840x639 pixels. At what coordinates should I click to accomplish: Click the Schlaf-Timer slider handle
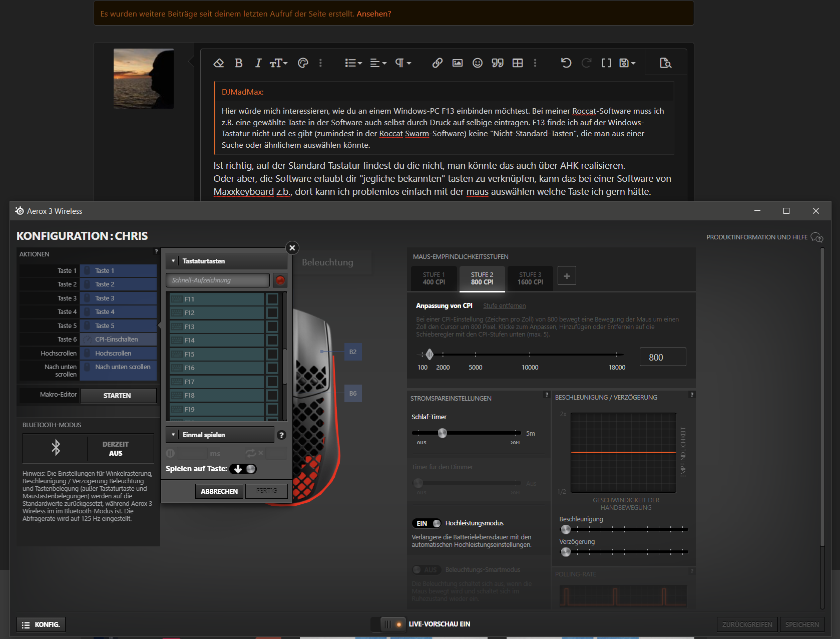coord(443,433)
